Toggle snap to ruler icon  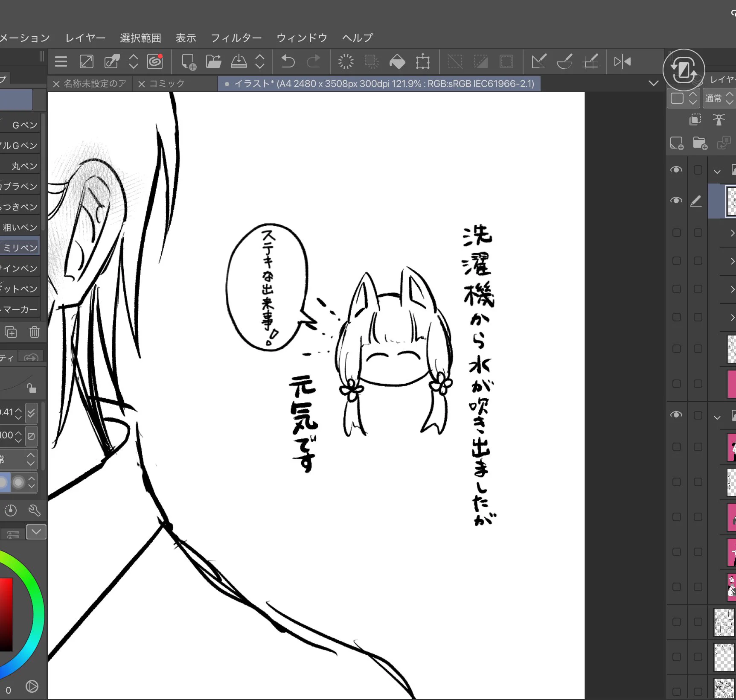point(539,62)
